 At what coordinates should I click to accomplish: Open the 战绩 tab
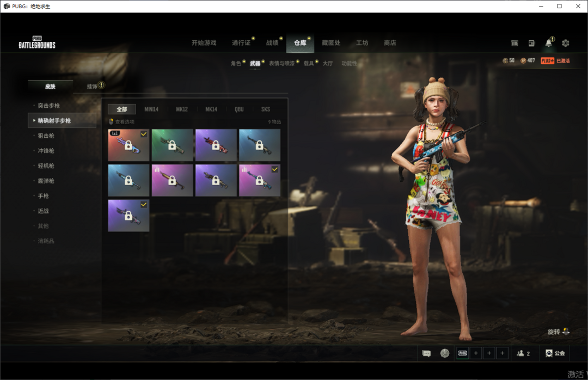(272, 43)
